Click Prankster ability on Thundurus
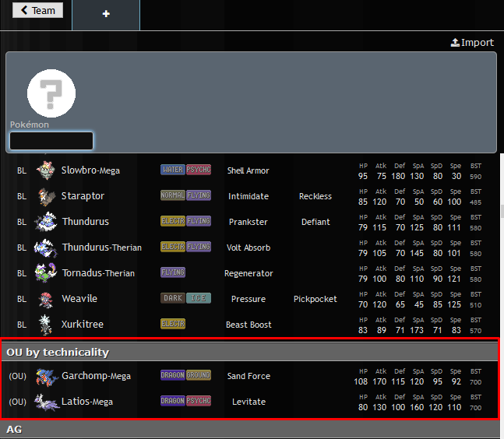This screenshot has height=439, width=504. coord(248,222)
